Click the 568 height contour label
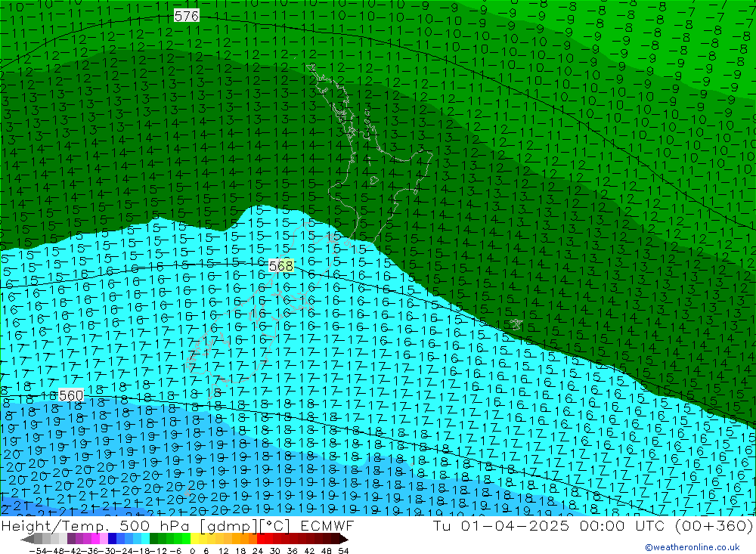 click(280, 266)
